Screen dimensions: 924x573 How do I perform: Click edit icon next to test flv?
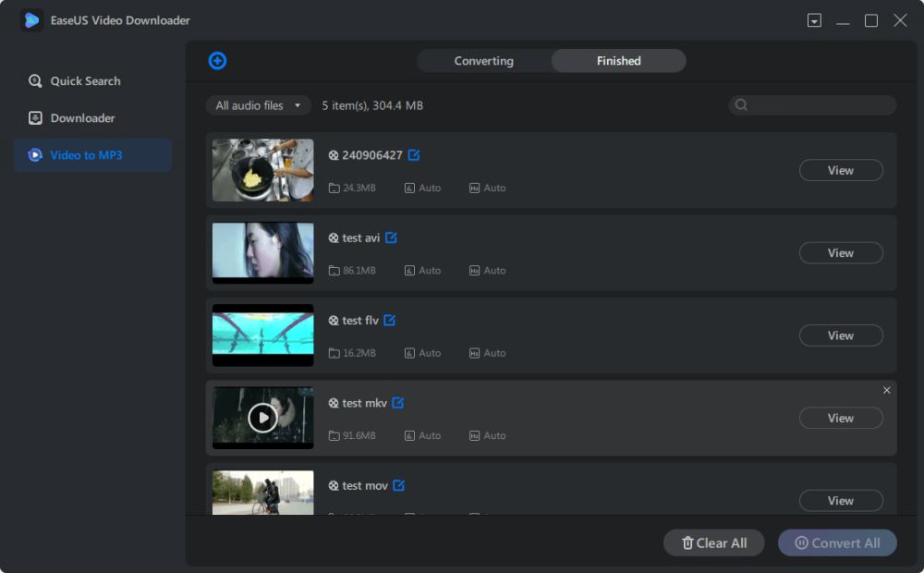point(389,321)
